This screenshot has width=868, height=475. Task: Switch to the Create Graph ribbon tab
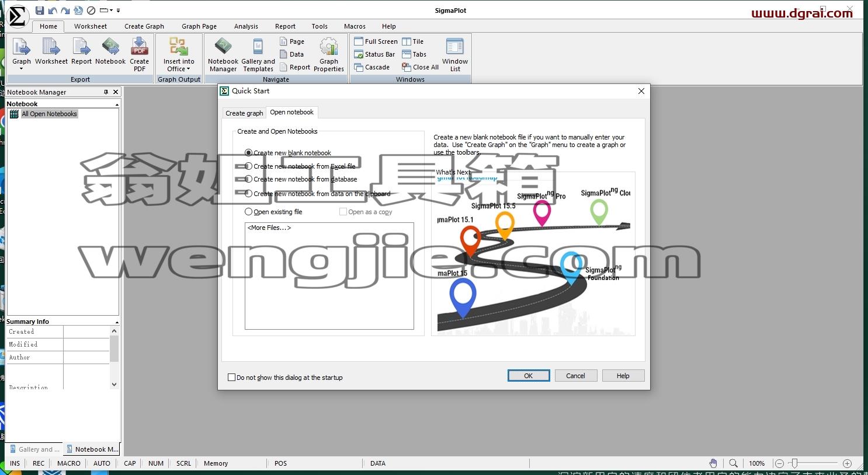(x=144, y=26)
